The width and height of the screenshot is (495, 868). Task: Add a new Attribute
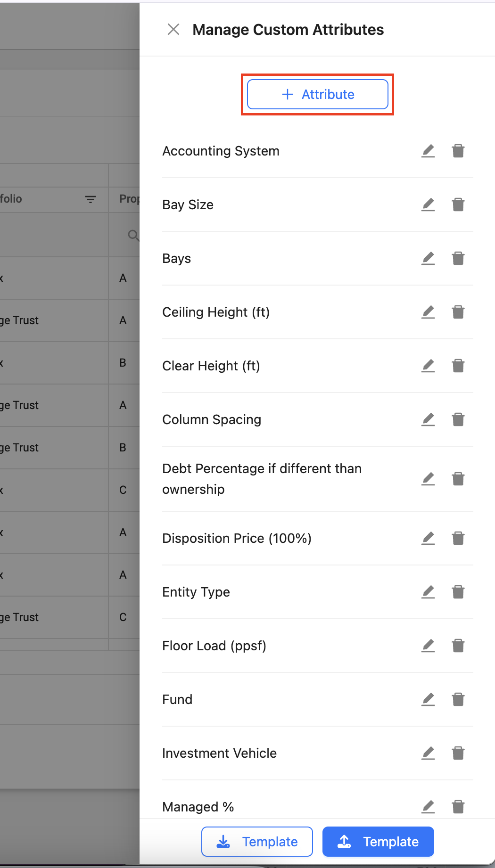point(318,94)
